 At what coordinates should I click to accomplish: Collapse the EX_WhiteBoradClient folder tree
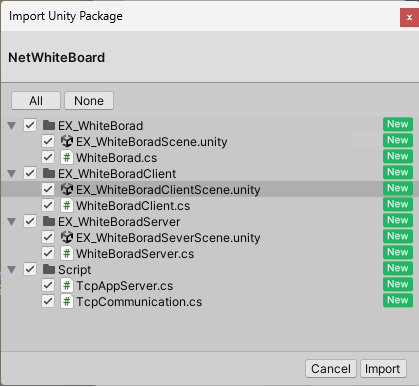coord(12,174)
